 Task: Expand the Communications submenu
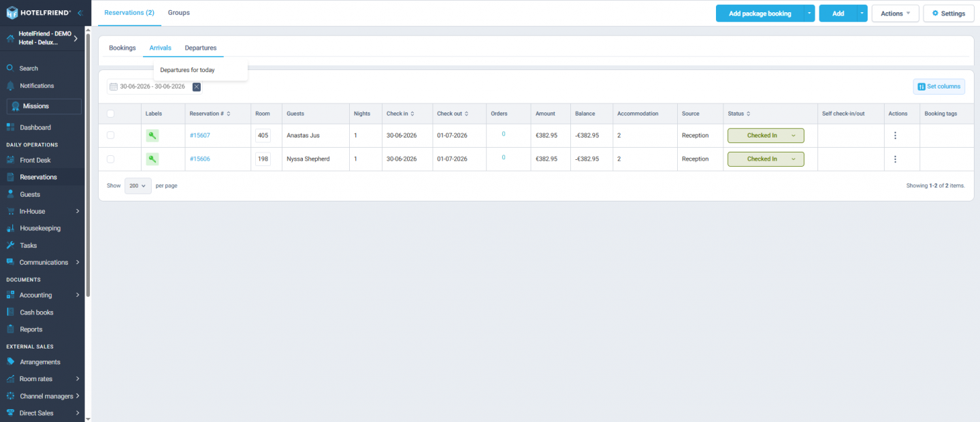click(x=78, y=262)
